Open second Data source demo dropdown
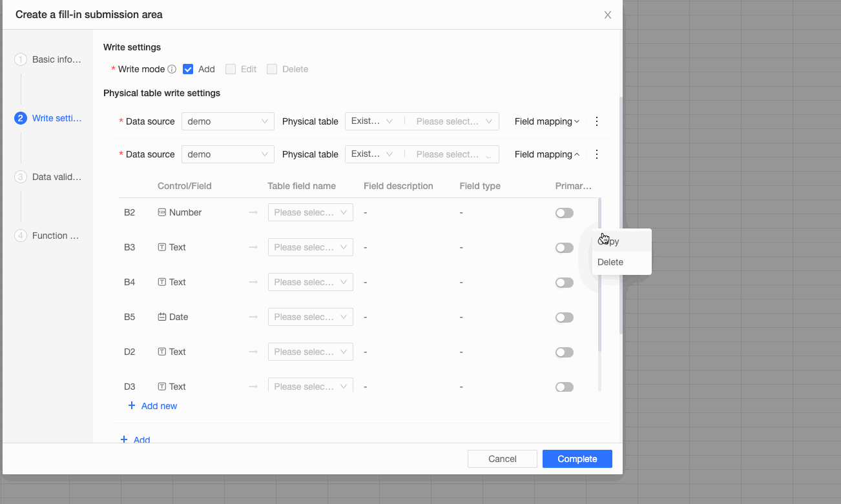 (x=228, y=154)
